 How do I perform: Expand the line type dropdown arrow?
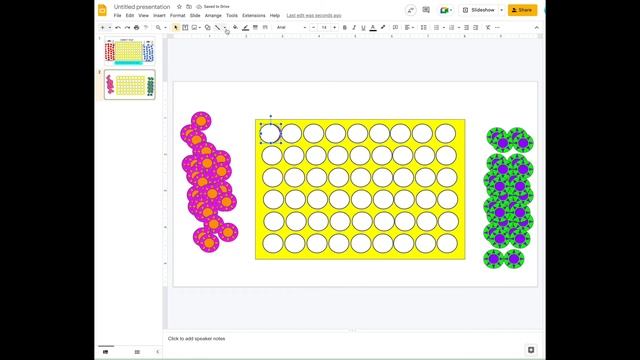[224, 27]
